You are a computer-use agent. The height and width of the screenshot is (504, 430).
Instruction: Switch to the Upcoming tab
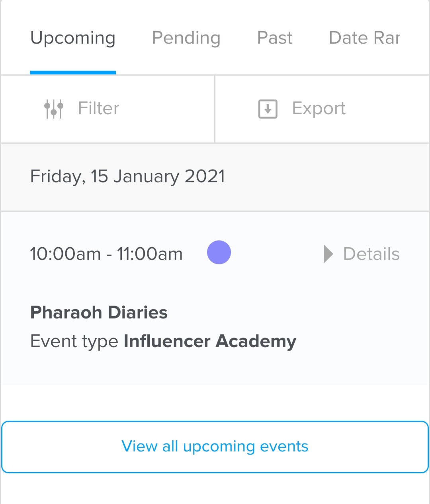tap(73, 38)
